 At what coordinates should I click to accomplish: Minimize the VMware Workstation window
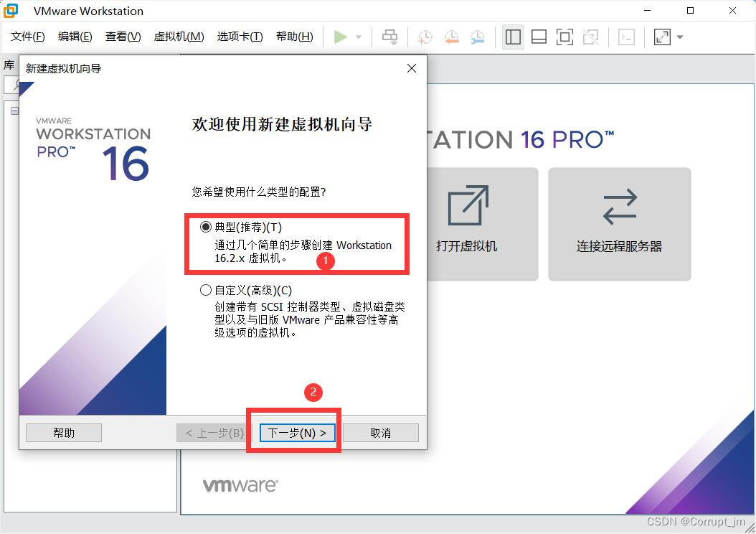click(648, 11)
